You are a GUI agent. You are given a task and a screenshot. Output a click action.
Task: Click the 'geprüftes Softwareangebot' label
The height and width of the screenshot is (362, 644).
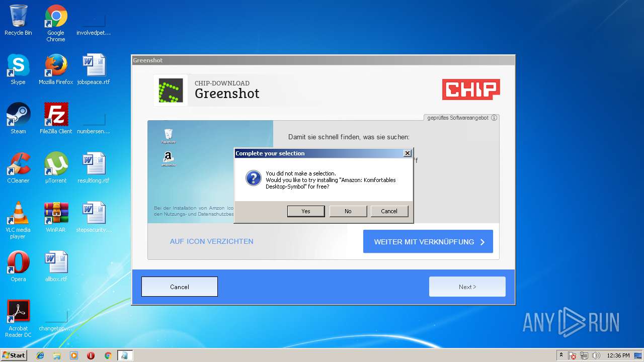[x=458, y=118]
